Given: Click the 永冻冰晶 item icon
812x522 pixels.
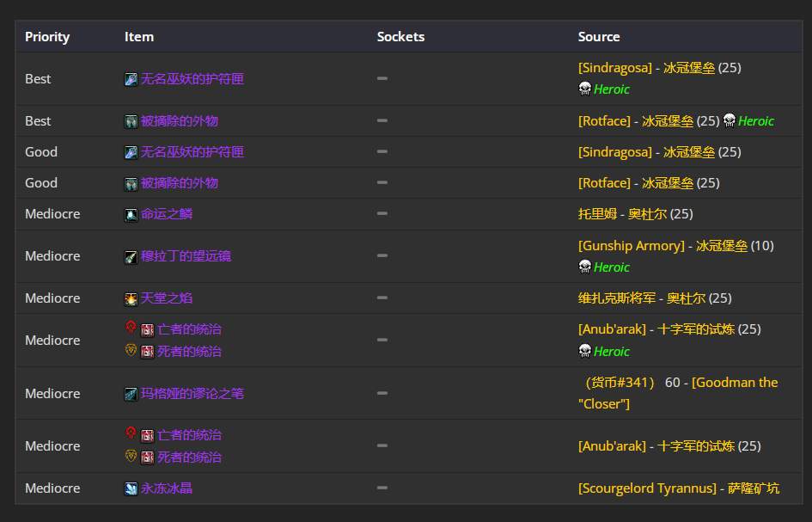Looking at the screenshot, I should 131,489.
